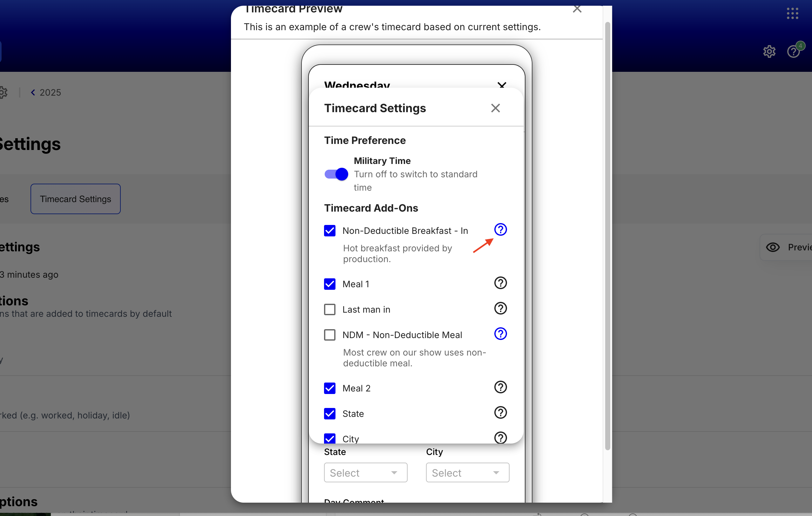Screen dimensions: 812x516
Task: Check the Last man in add-on
Action: coord(330,309)
